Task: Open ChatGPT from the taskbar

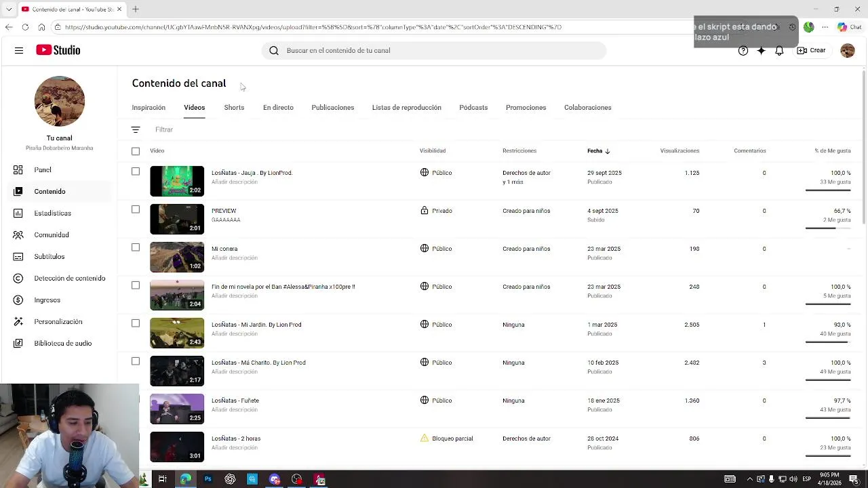Action: point(230,479)
